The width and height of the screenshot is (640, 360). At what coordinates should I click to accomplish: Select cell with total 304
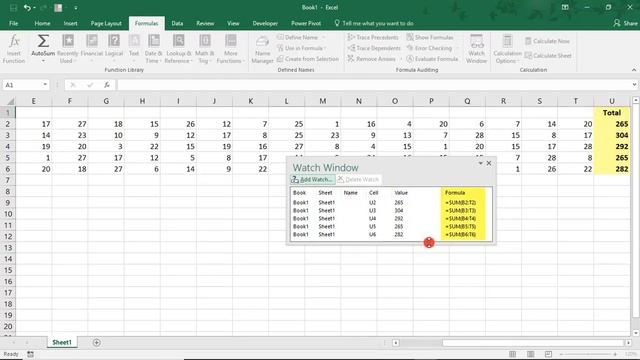click(611, 135)
